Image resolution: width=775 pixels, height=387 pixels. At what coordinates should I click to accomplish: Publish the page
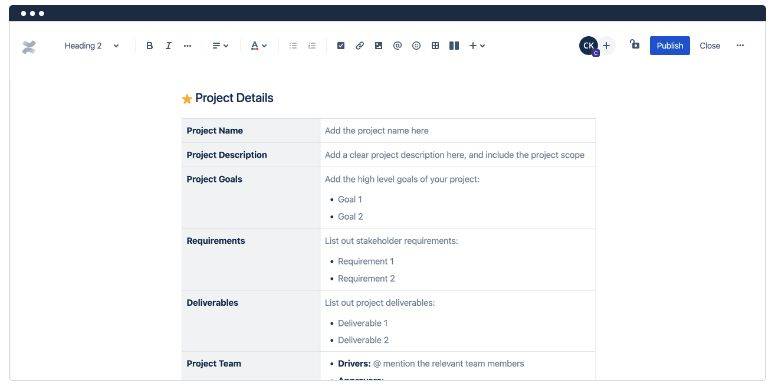tap(670, 45)
